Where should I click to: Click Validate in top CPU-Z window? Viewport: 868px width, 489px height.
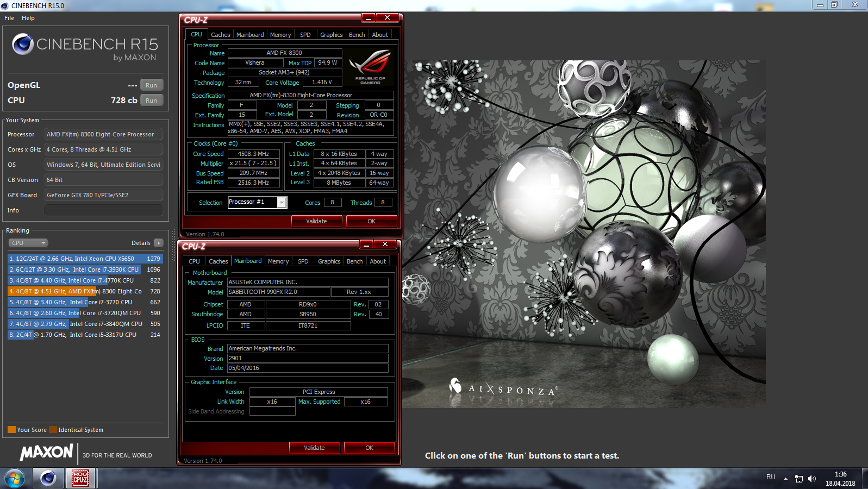click(x=317, y=221)
